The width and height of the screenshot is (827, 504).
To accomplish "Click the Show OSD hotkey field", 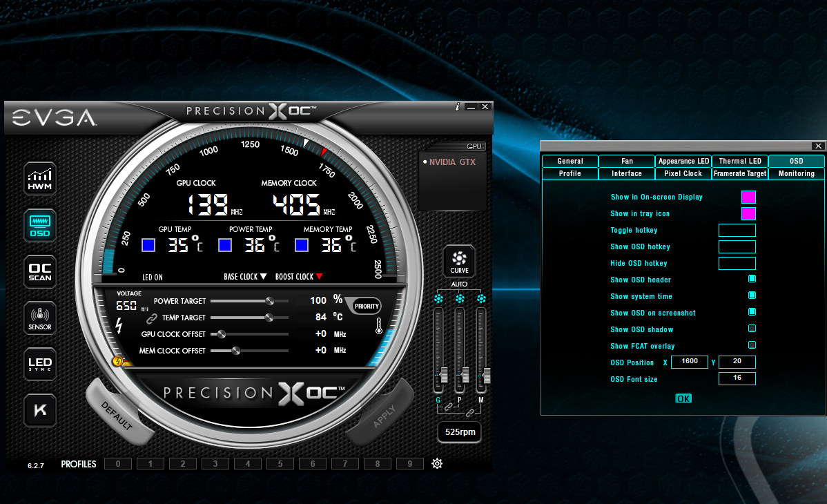I will pyautogui.click(x=737, y=246).
